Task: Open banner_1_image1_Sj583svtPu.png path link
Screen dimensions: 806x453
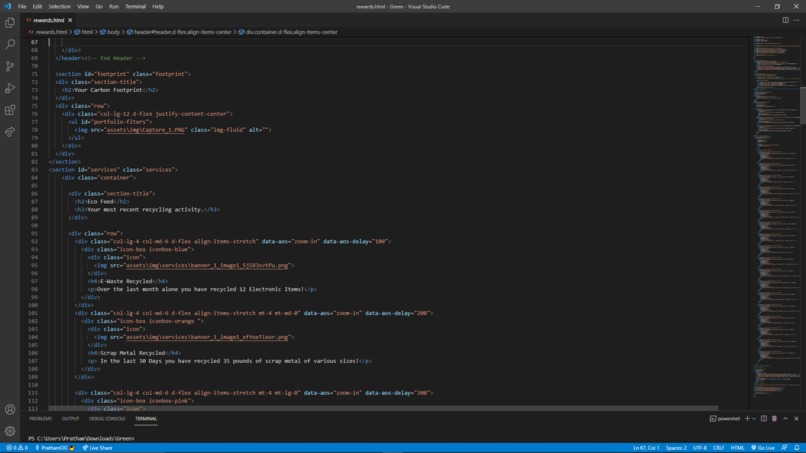Action: (207, 265)
